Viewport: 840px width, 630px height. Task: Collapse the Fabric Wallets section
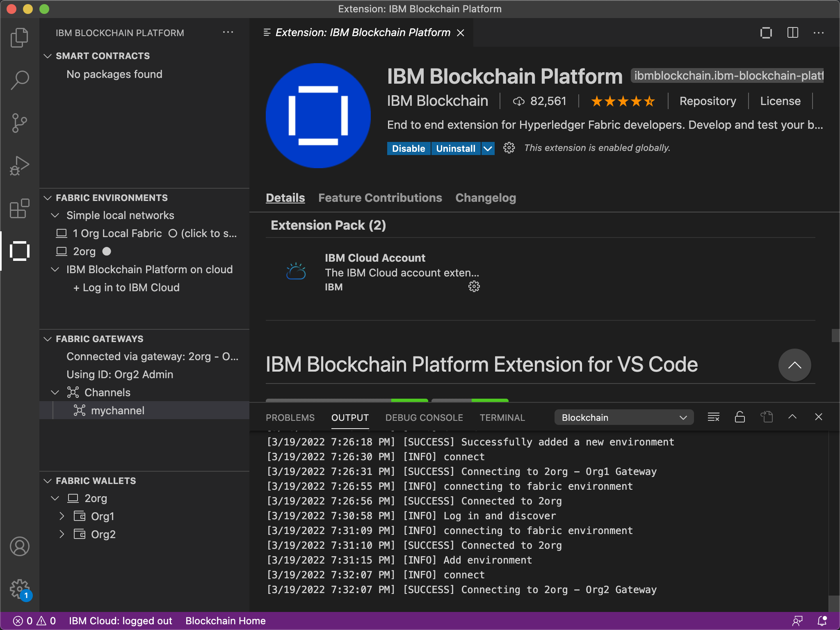click(48, 481)
